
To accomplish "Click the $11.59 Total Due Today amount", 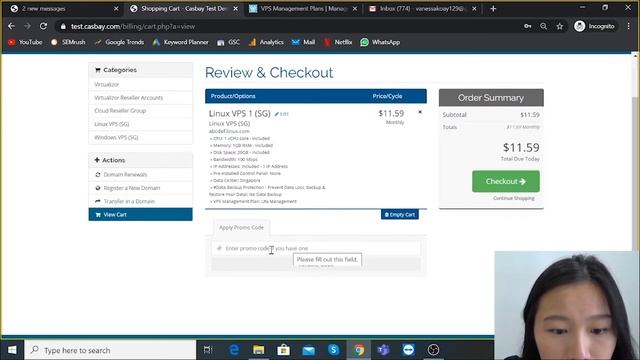I will (x=521, y=147).
